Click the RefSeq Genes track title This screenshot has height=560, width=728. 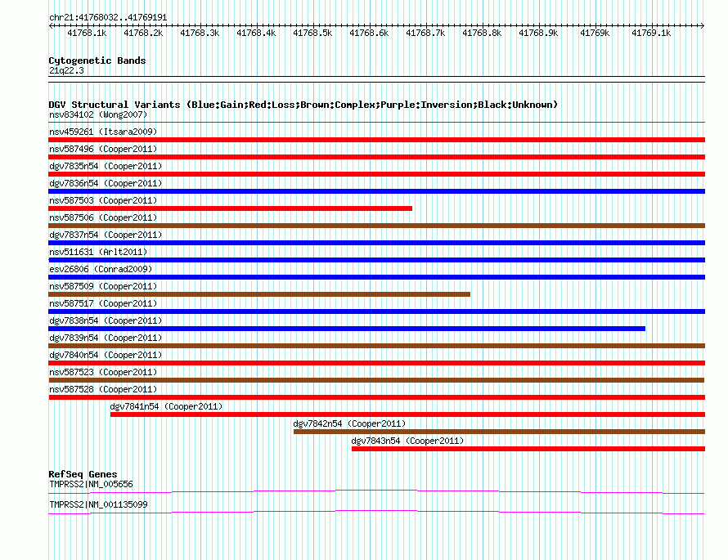(x=83, y=474)
